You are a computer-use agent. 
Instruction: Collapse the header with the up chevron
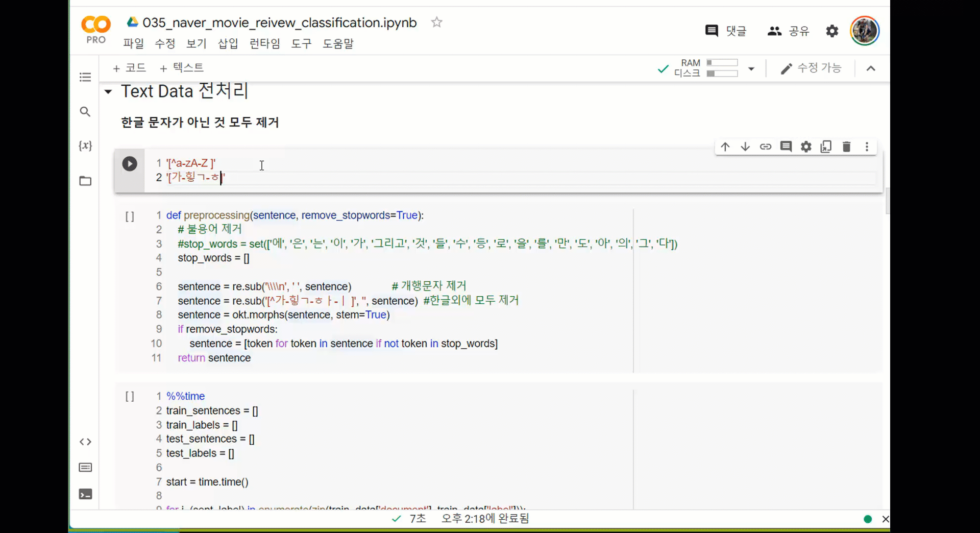tap(871, 68)
